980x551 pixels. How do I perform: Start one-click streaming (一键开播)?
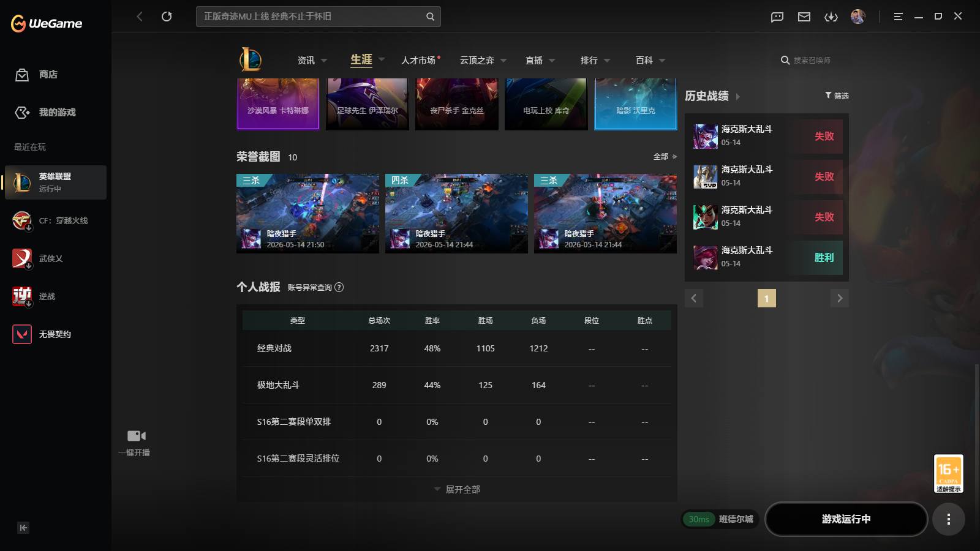(135, 443)
